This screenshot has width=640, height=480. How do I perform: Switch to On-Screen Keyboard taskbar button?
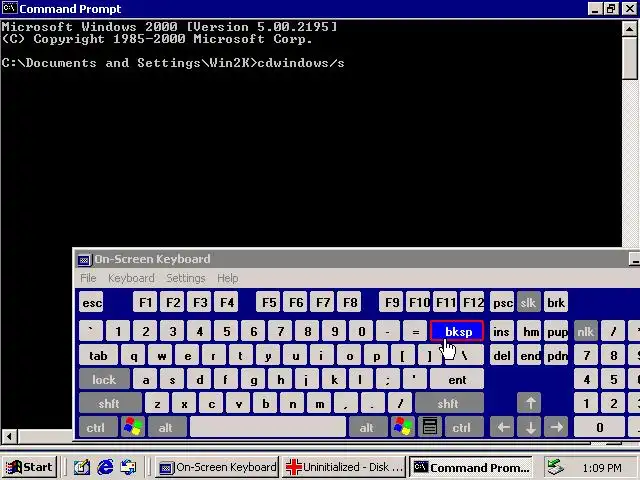(x=217, y=467)
